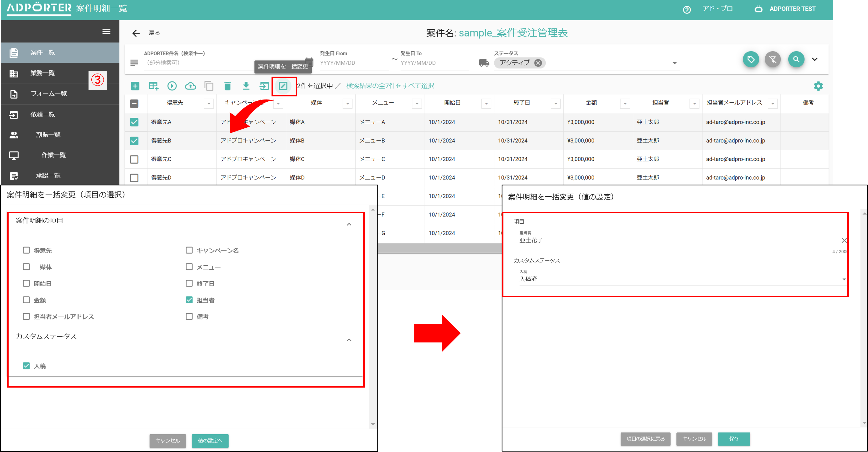Click the green search round button

pyautogui.click(x=796, y=59)
